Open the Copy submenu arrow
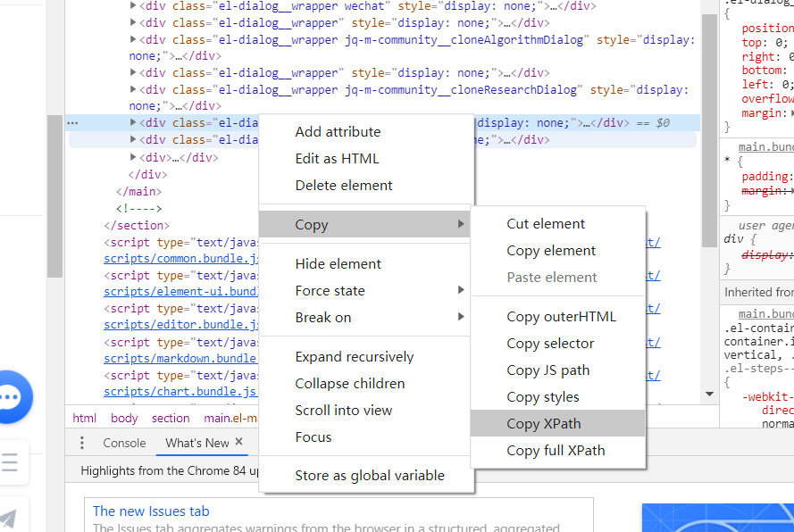 click(460, 224)
